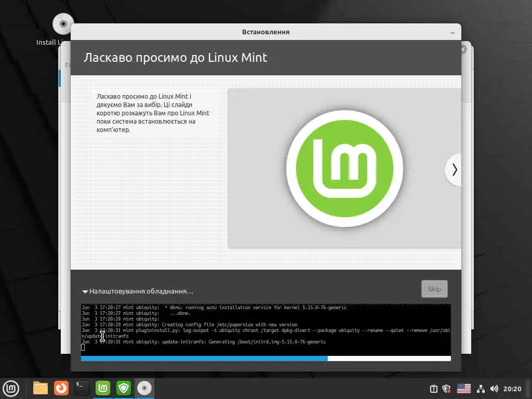Open the Linux Mint start menu
Screen dimensions: 532x399
(11, 388)
